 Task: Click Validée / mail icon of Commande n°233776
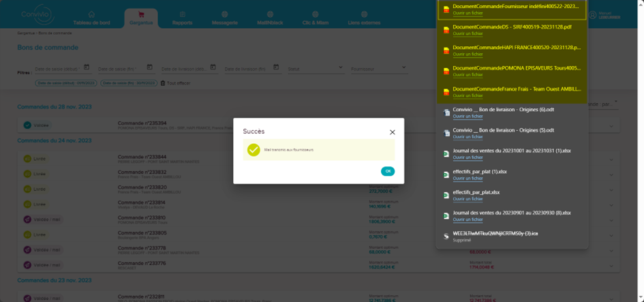[27, 265]
